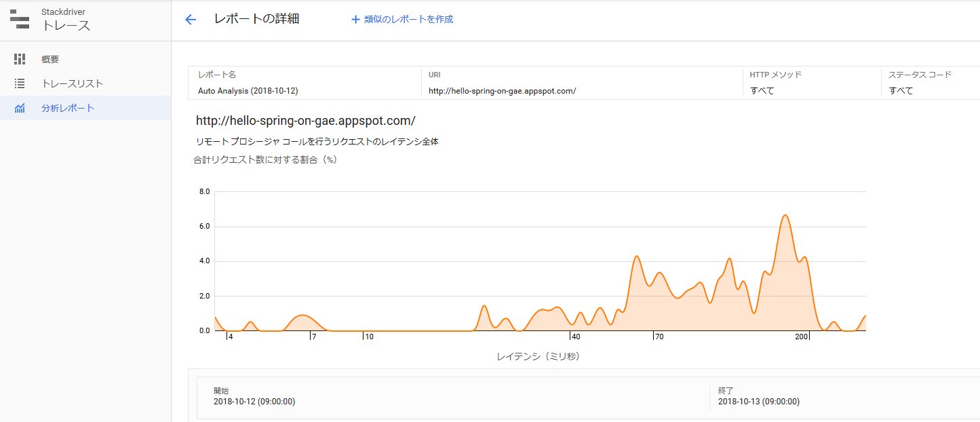Select the overview grid icon

click(x=20, y=59)
